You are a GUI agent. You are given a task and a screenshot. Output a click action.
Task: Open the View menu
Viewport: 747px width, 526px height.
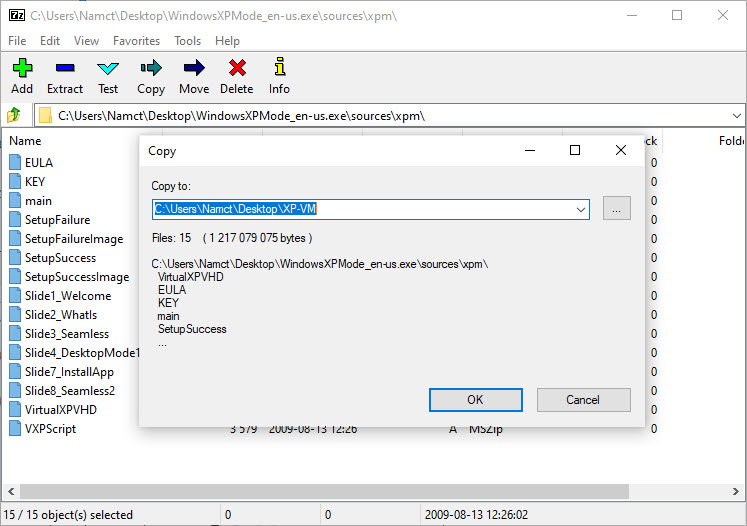[86, 41]
